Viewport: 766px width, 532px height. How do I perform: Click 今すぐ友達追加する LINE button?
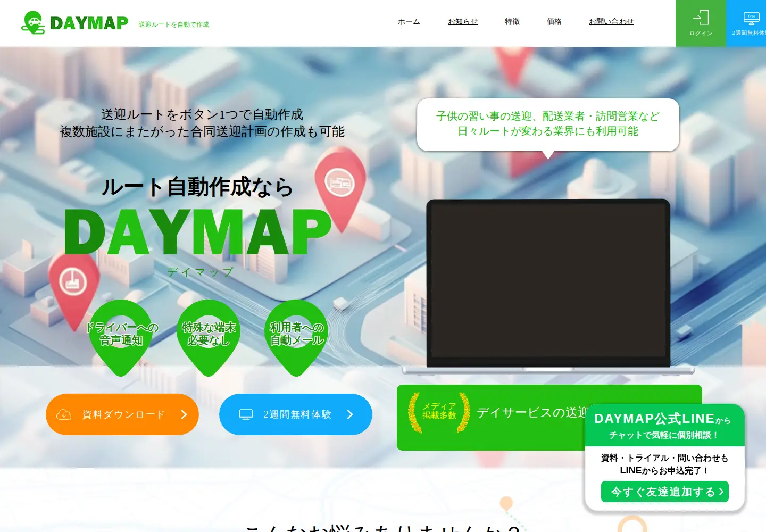point(665,492)
